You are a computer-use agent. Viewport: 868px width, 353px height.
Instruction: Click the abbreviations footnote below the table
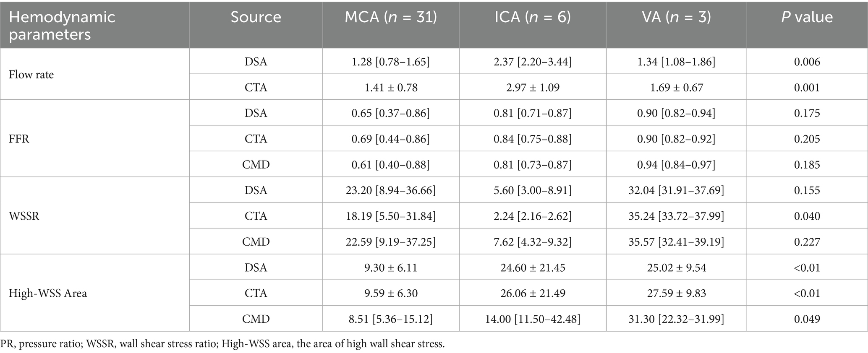(222, 344)
